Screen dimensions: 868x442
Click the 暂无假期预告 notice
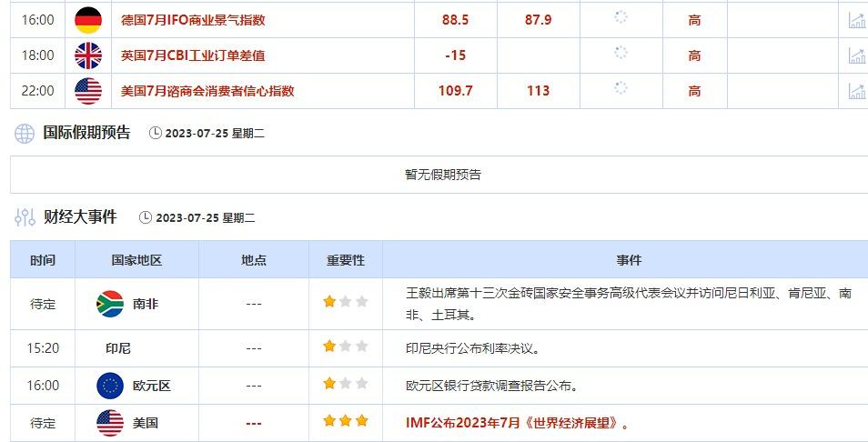443,175
